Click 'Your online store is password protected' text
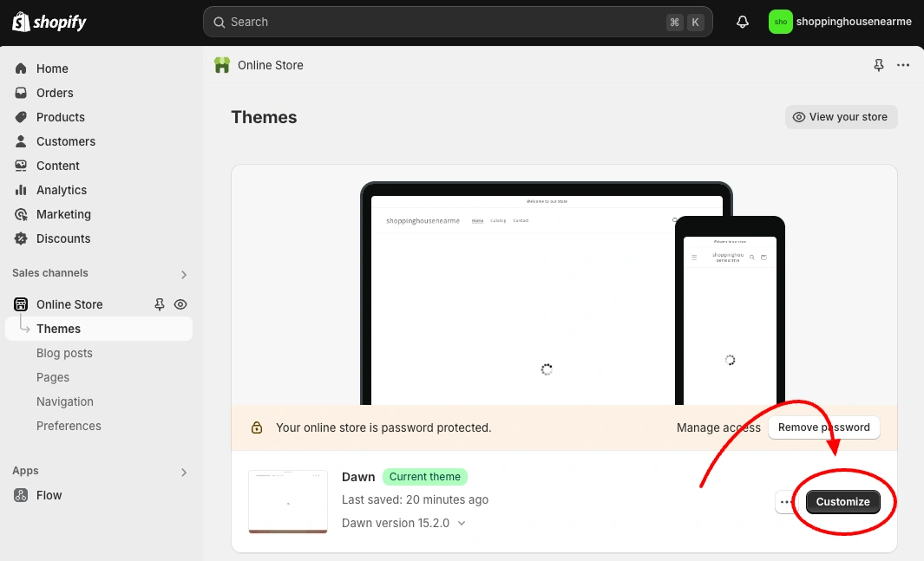The width and height of the screenshot is (924, 561). coord(383,427)
